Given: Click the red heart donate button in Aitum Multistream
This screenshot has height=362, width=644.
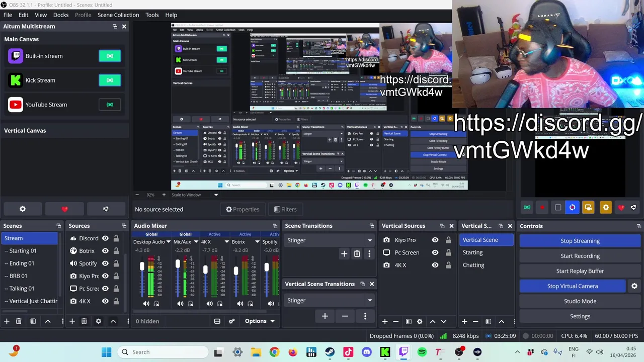Looking at the screenshot, I should (64, 209).
